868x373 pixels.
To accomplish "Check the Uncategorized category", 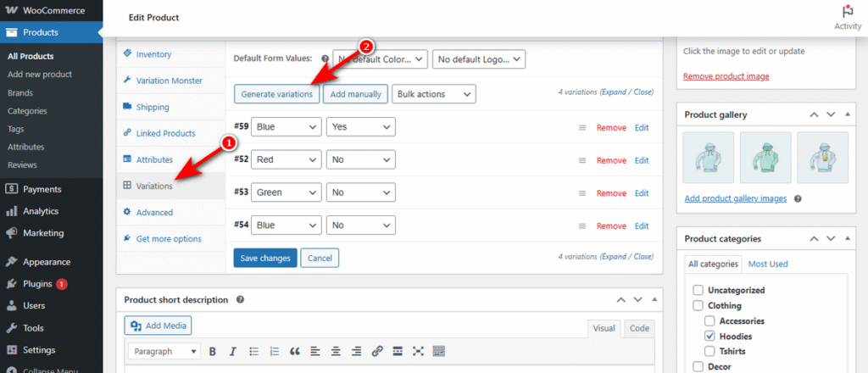I will click(698, 290).
